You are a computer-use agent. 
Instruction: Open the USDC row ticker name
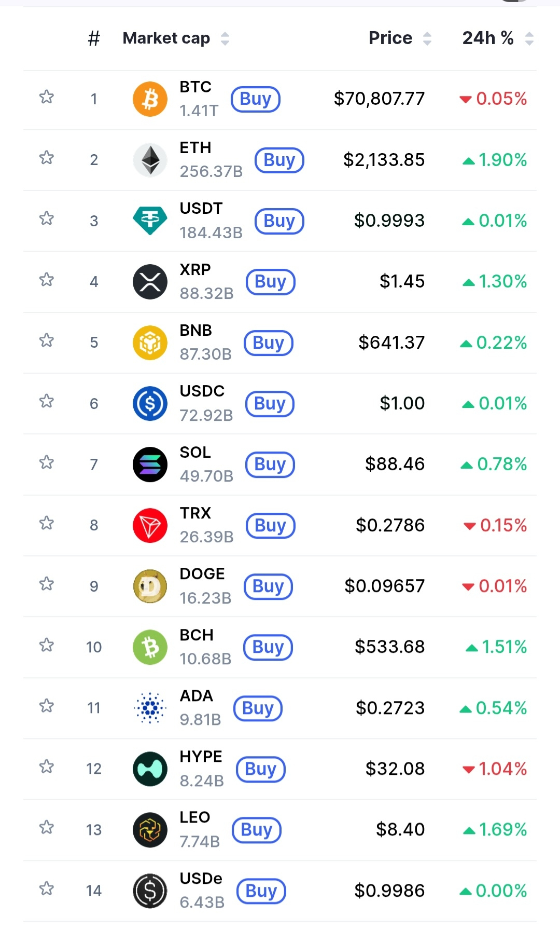[x=202, y=391]
